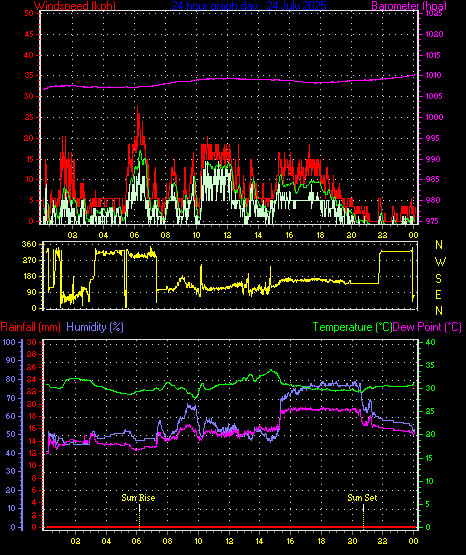Click the 360 degree wind direction tick
This screenshot has height=555, width=466.
[29, 244]
